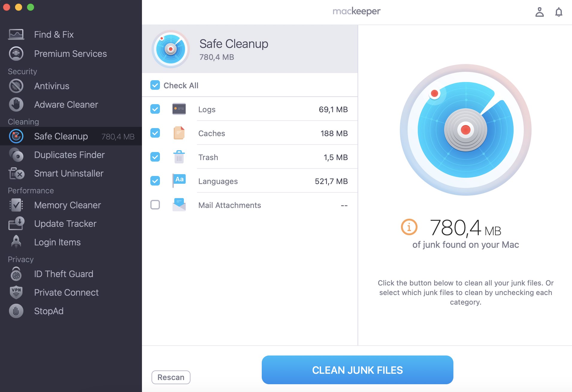Uncheck the Check All checkbox
The image size is (572, 392).
coord(155,85)
